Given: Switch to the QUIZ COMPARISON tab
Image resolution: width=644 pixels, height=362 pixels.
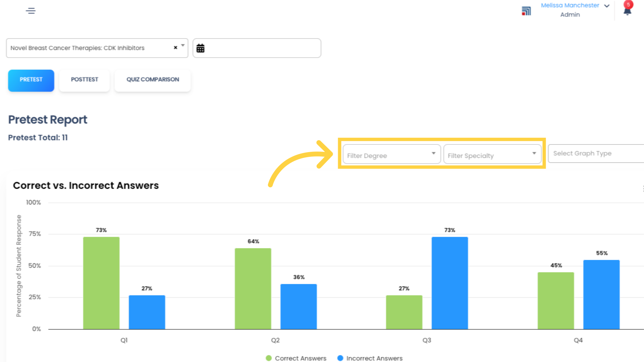Looking at the screenshot, I should (152, 79).
